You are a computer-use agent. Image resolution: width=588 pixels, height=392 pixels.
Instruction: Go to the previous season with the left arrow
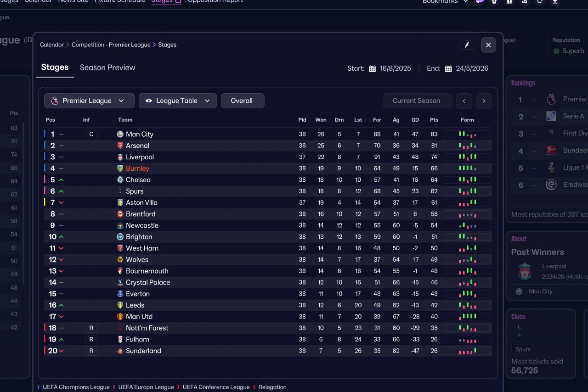coord(464,101)
